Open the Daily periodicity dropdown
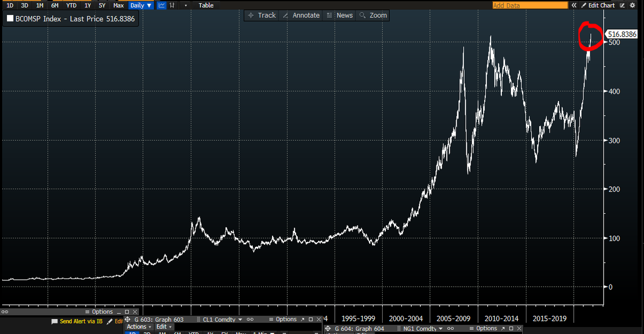This screenshot has width=644, height=334. [142, 5]
